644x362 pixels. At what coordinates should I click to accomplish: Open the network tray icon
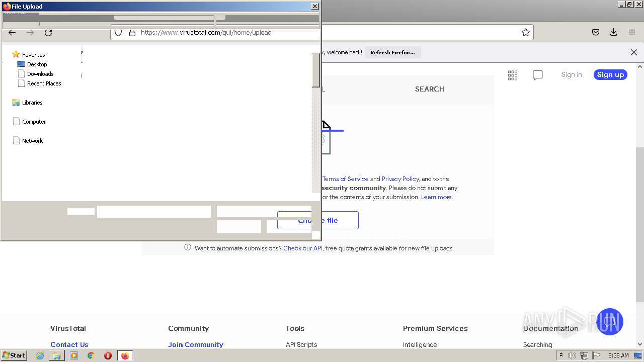coord(584,355)
